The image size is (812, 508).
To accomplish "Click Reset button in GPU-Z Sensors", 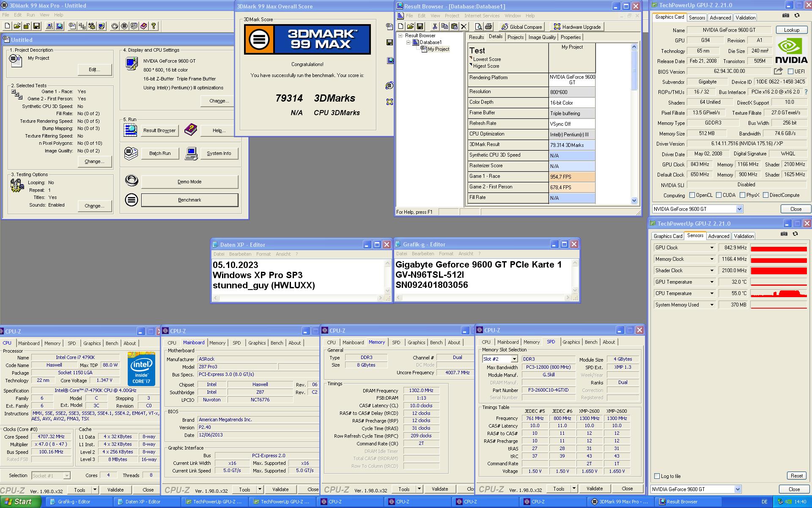I will [x=797, y=476].
